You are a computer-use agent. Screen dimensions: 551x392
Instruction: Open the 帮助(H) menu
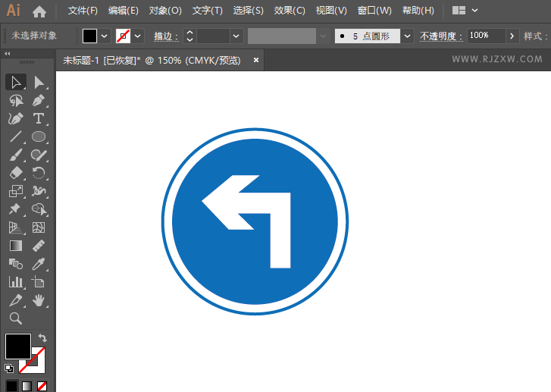[418, 11]
